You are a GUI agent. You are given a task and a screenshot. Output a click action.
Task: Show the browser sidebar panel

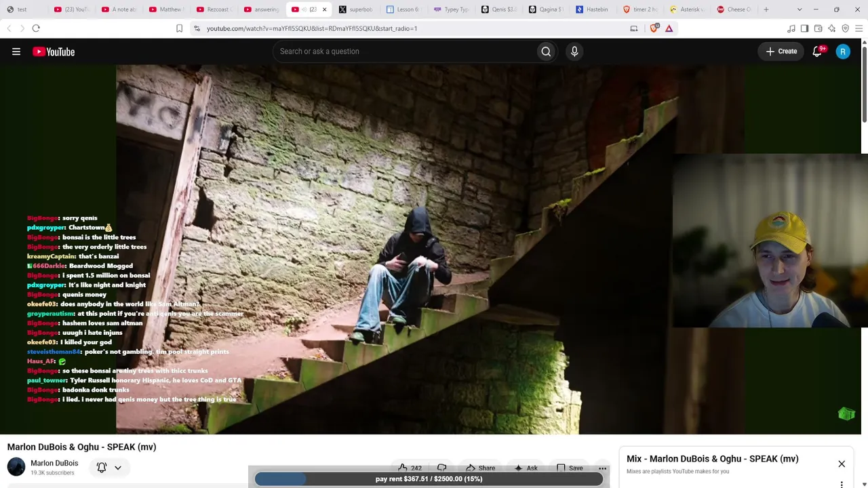tap(805, 28)
